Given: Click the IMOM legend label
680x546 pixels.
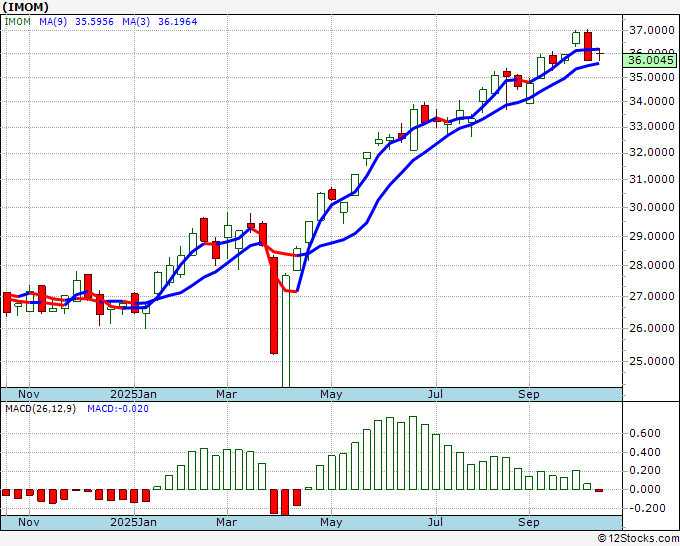Looking at the screenshot, I should click(x=17, y=21).
